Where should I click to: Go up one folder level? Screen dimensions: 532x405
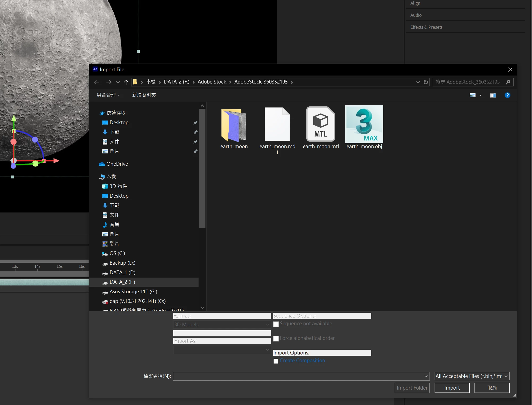point(126,82)
